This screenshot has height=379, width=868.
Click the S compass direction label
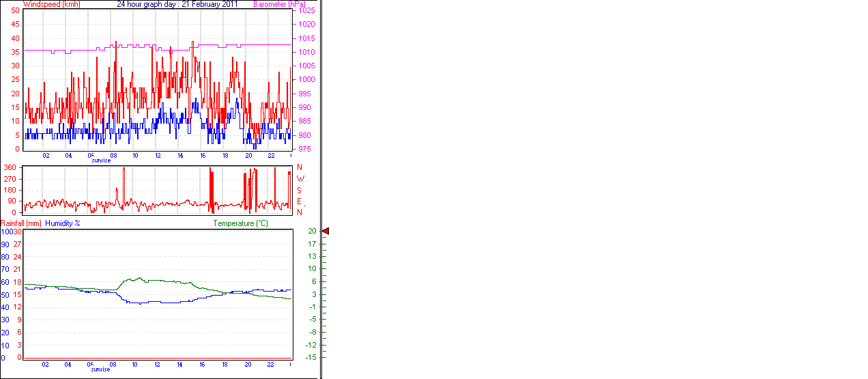[x=299, y=190]
